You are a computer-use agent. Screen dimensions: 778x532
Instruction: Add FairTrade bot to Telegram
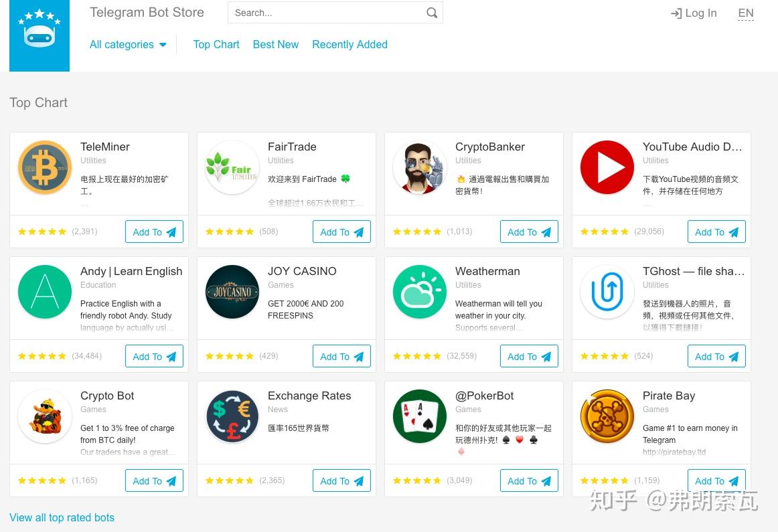342,232
